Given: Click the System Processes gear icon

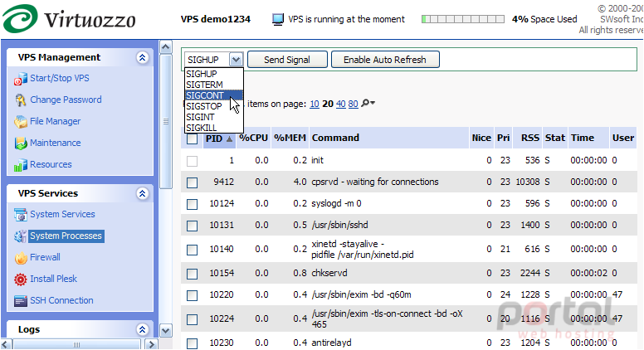Looking at the screenshot, I should click(20, 236).
